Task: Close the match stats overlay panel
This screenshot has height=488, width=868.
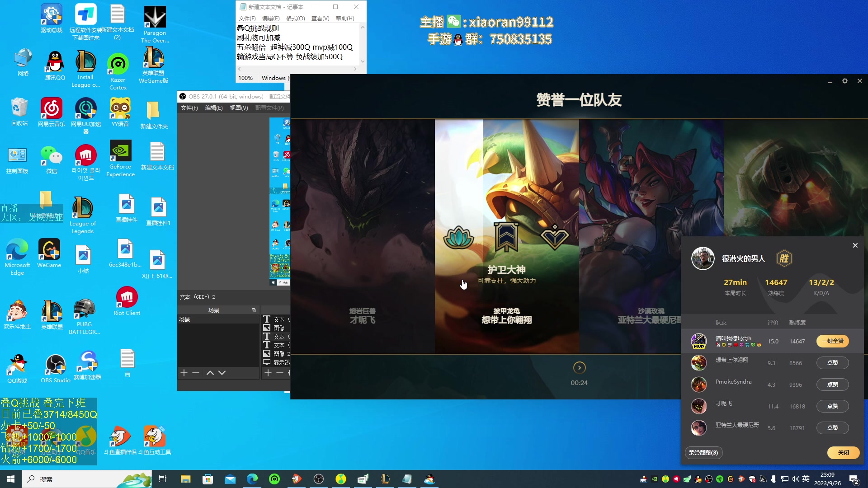Action: [855, 245]
